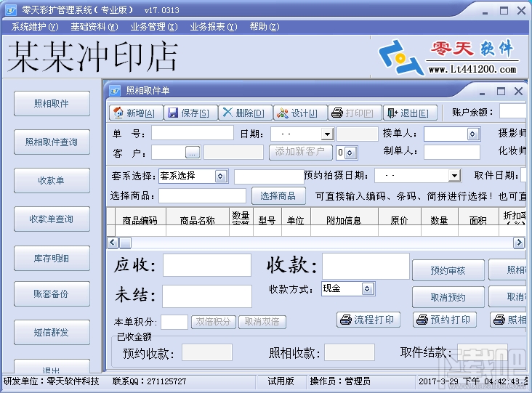Click the 打印[P] printer button
The height and width of the screenshot is (393, 532).
point(355,113)
